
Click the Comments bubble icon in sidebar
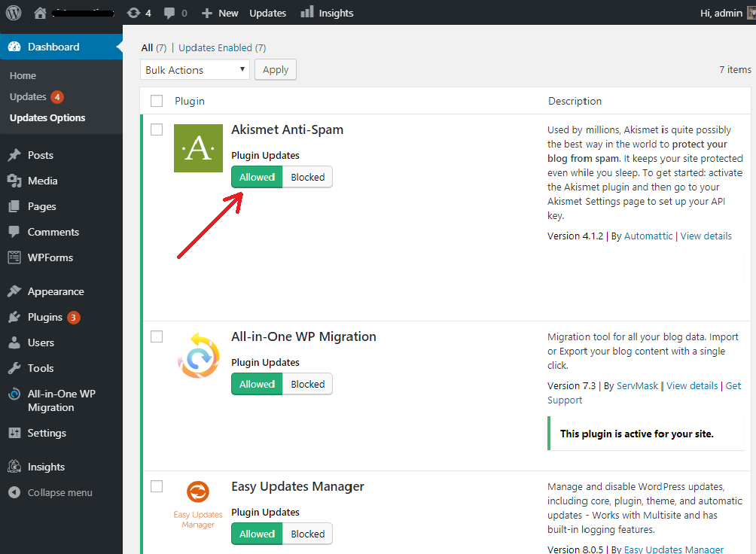(14, 232)
